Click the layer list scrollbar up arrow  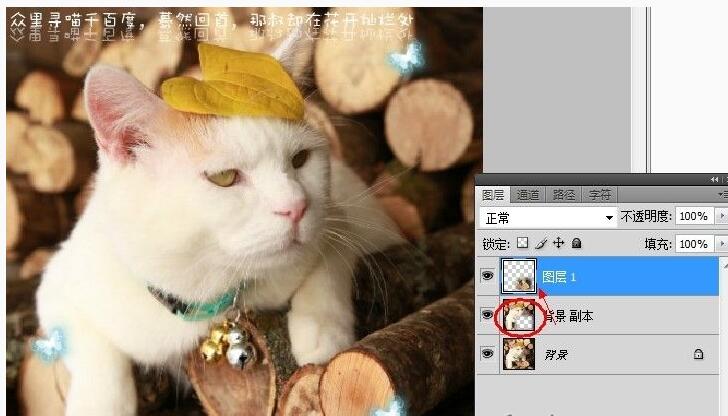click(725, 265)
